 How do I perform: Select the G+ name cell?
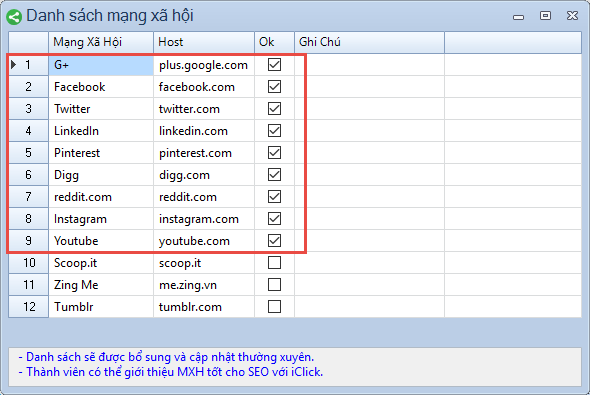tap(101, 65)
